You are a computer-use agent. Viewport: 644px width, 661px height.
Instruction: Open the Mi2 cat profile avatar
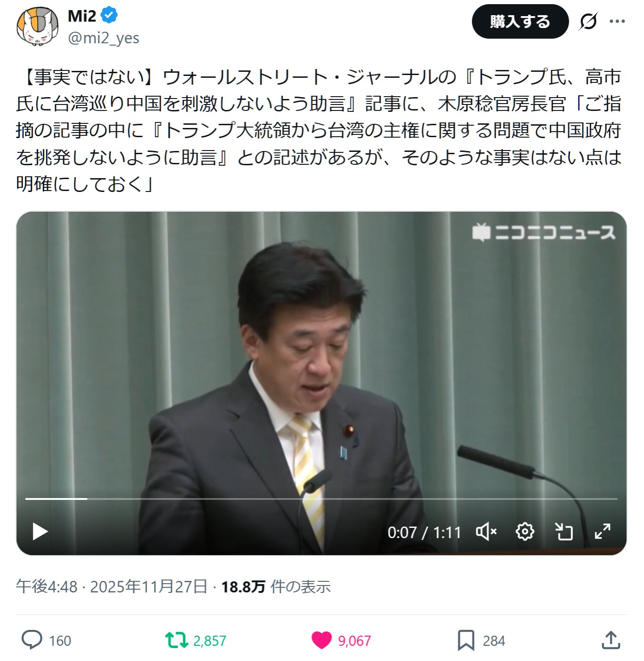click(38, 27)
